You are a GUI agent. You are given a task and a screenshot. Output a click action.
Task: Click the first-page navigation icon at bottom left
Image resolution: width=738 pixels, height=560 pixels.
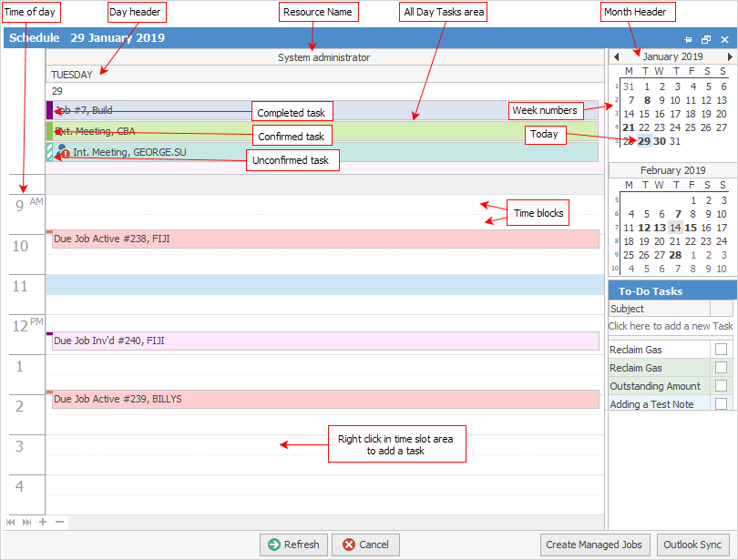11,522
